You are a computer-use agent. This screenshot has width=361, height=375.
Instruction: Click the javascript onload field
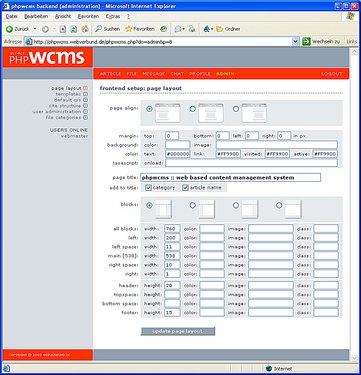click(251, 163)
